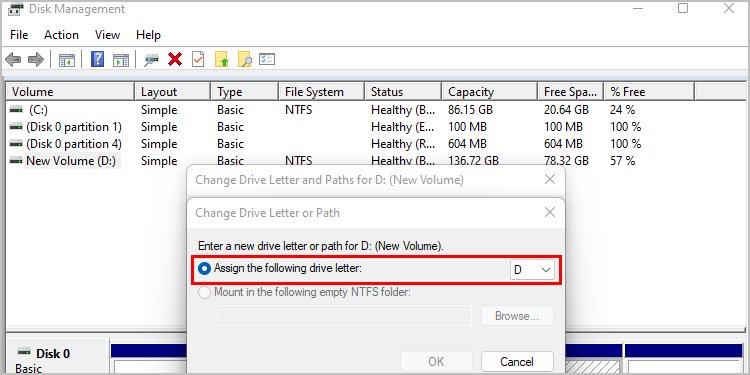The height and width of the screenshot is (375, 750).
Task: Open the View menu
Action: coord(107,35)
